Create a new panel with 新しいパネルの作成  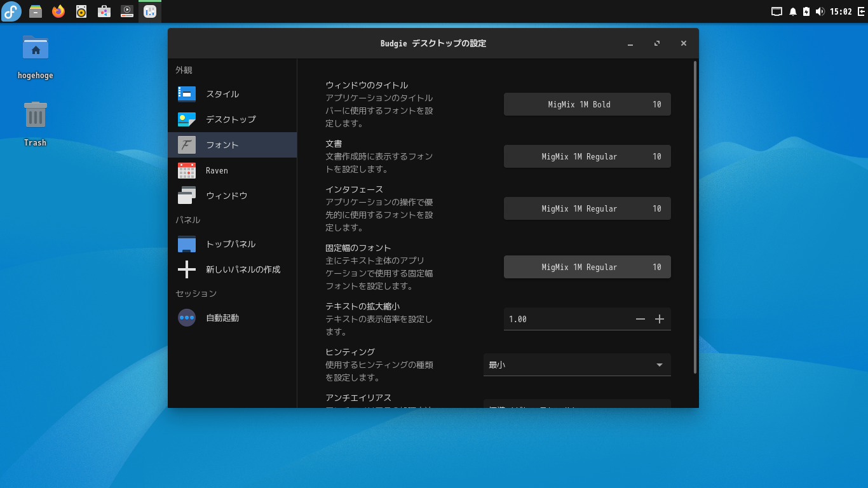click(233, 269)
